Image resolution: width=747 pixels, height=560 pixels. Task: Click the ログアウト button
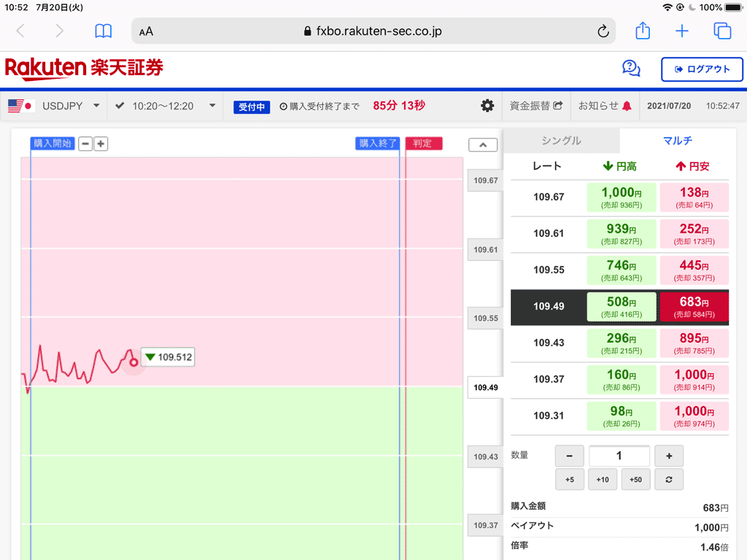pos(702,69)
